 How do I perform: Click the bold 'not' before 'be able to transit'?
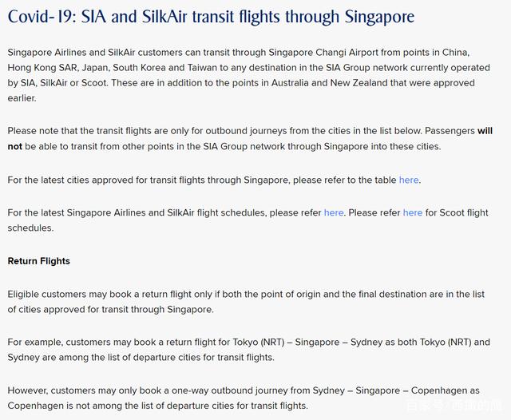pos(14,146)
